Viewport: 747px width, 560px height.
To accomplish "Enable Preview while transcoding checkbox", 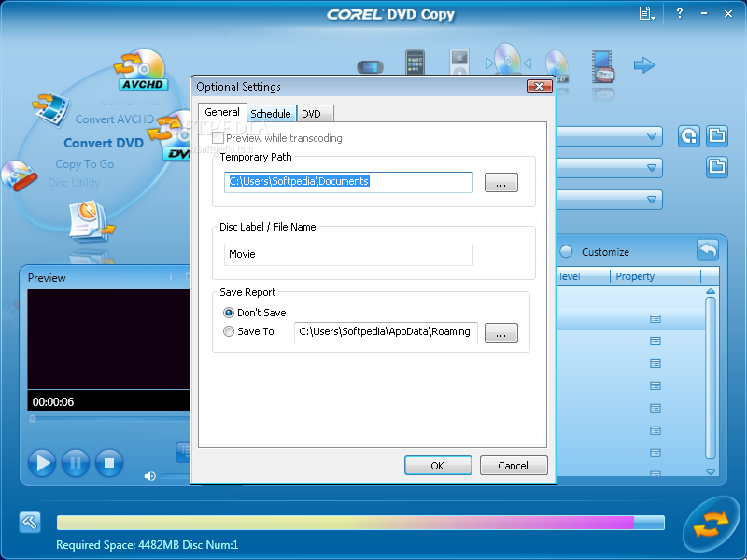I will (x=218, y=138).
